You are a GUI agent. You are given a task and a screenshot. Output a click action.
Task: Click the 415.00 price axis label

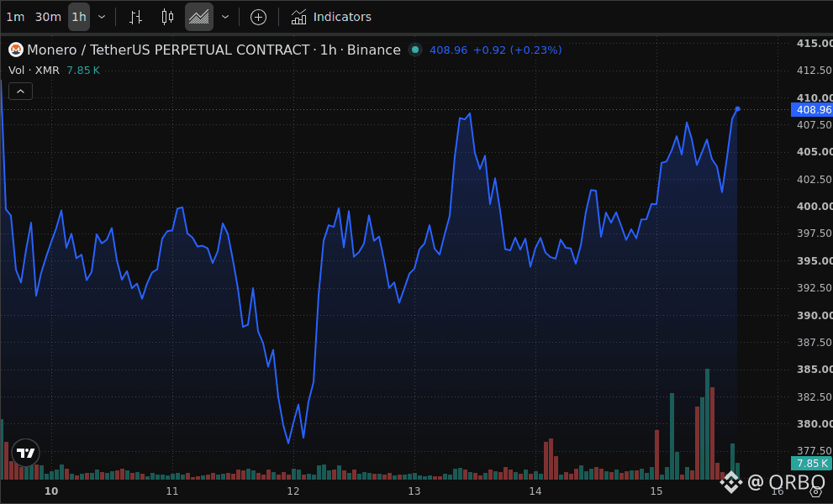(x=815, y=44)
